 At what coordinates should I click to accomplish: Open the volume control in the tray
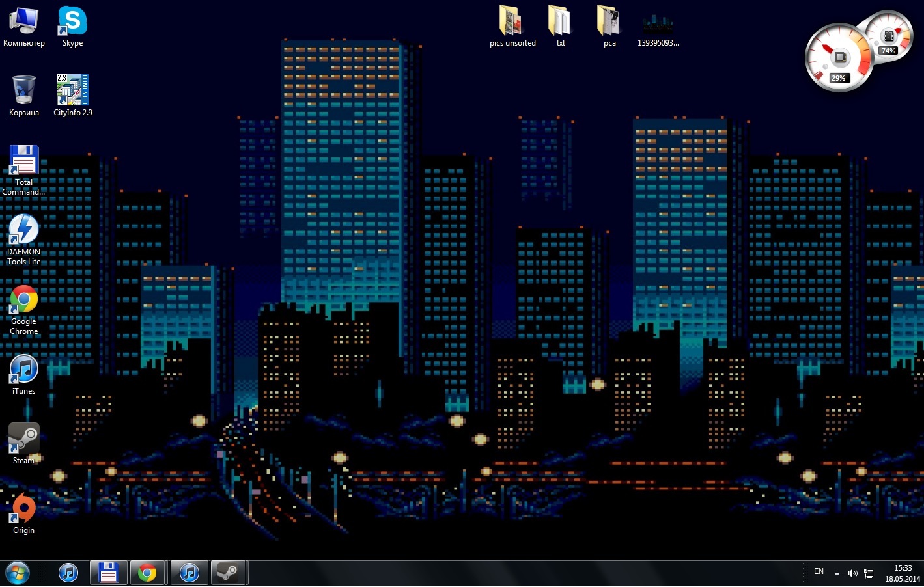click(x=852, y=573)
